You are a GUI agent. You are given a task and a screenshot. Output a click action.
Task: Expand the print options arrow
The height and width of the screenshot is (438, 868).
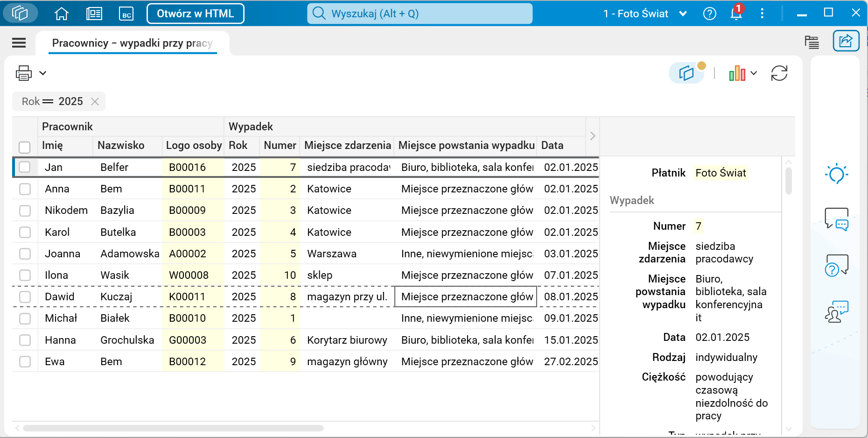click(43, 73)
